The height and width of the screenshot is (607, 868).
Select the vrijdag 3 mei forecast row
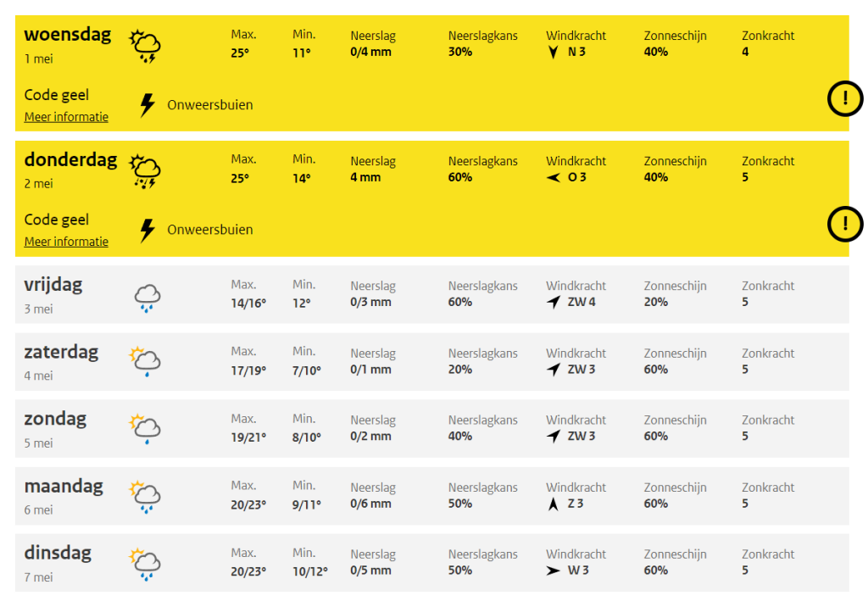click(431, 294)
